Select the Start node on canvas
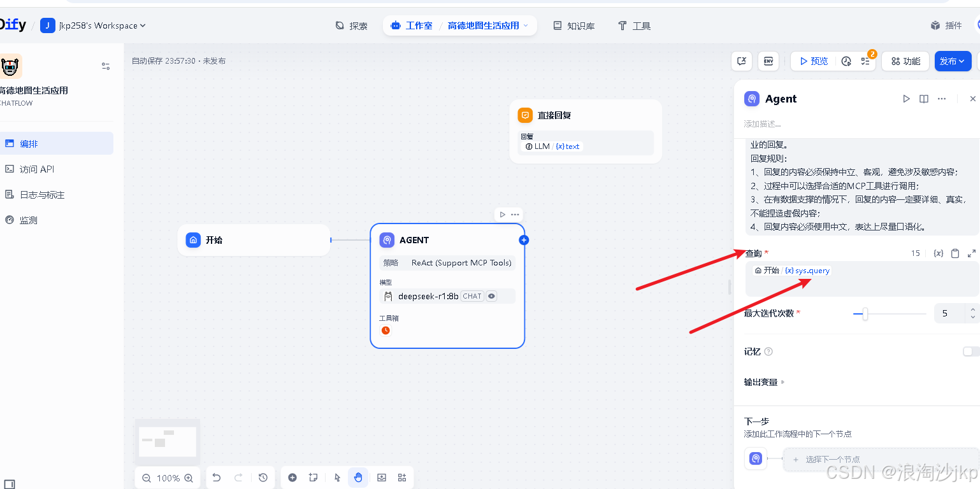 (x=254, y=240)
